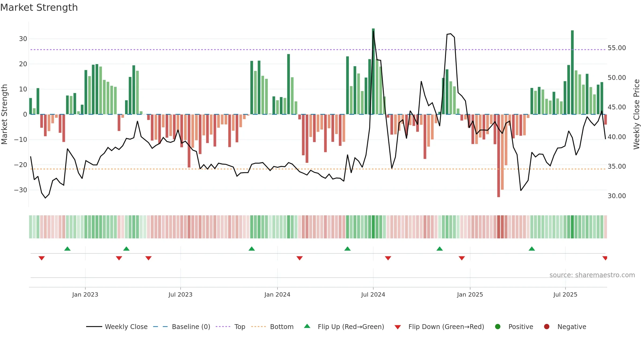Screen dimensions: 644x362
Task: Click the red triangle icon in the legend
Action: 398,327
